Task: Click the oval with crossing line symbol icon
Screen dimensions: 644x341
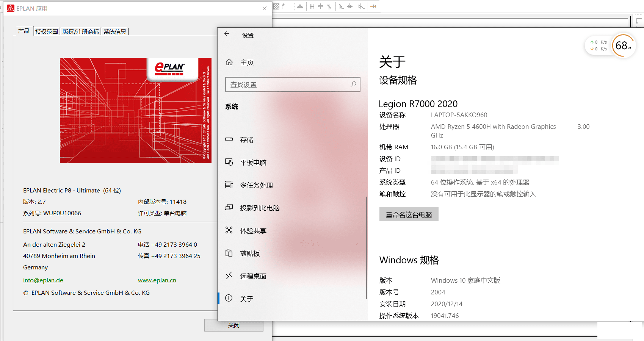Action: point(321,6)
